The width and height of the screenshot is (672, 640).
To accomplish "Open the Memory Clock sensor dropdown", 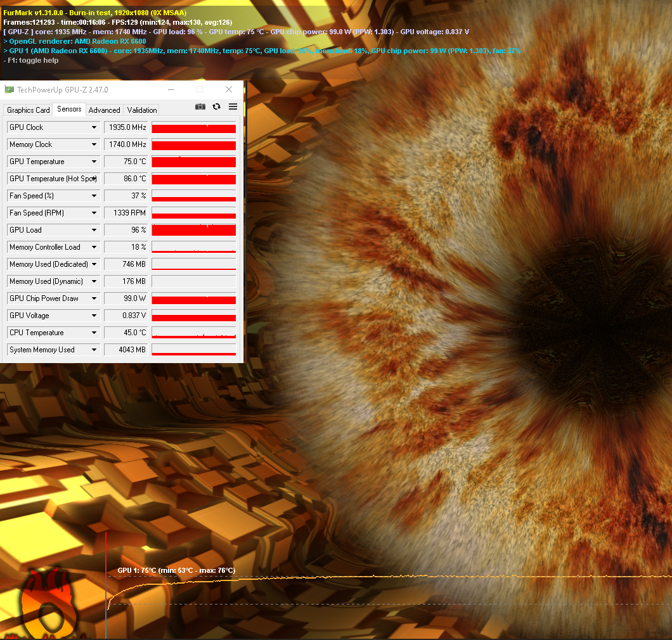I will click(x=94, y=144).
